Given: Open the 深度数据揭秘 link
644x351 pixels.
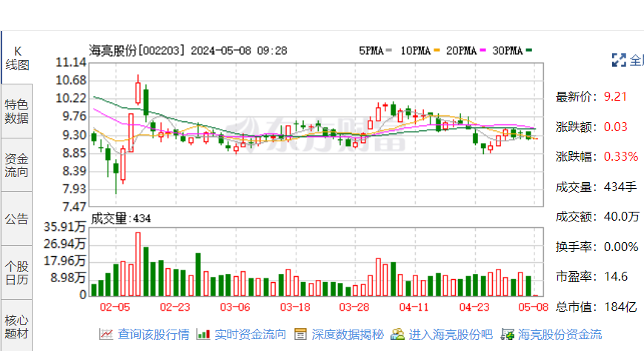Looking at the screenshot, I should click(348, 334).
